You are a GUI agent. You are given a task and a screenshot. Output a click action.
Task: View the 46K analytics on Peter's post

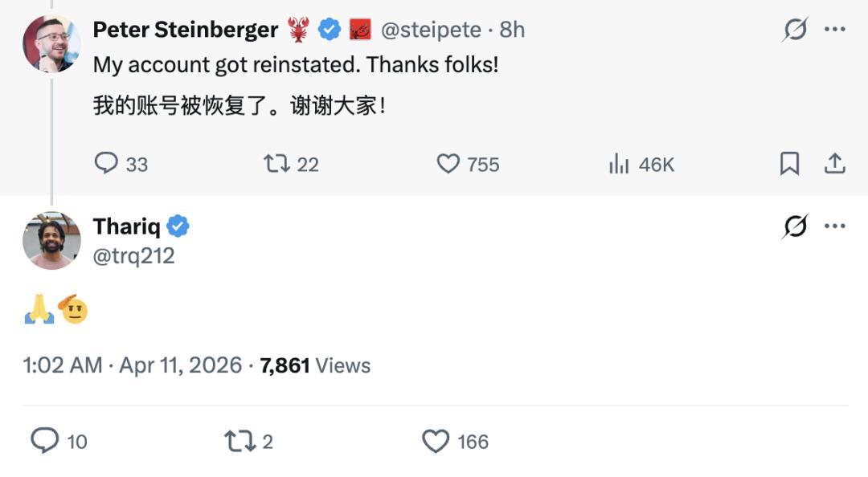619,164
